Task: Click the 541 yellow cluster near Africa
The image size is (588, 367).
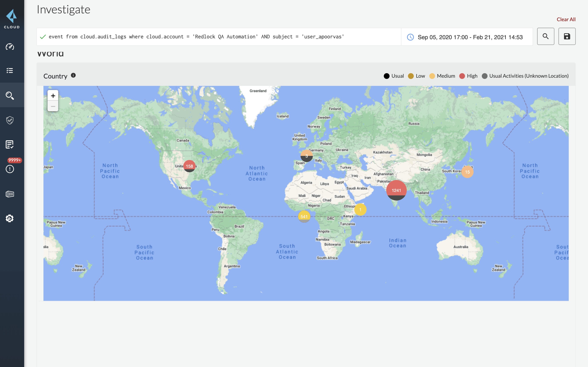Action: click(x=304, y=216)
